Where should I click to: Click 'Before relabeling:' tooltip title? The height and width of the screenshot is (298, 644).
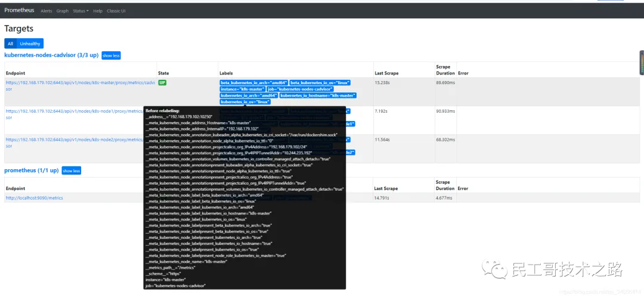pyautogui.click(x=163, y=111)
